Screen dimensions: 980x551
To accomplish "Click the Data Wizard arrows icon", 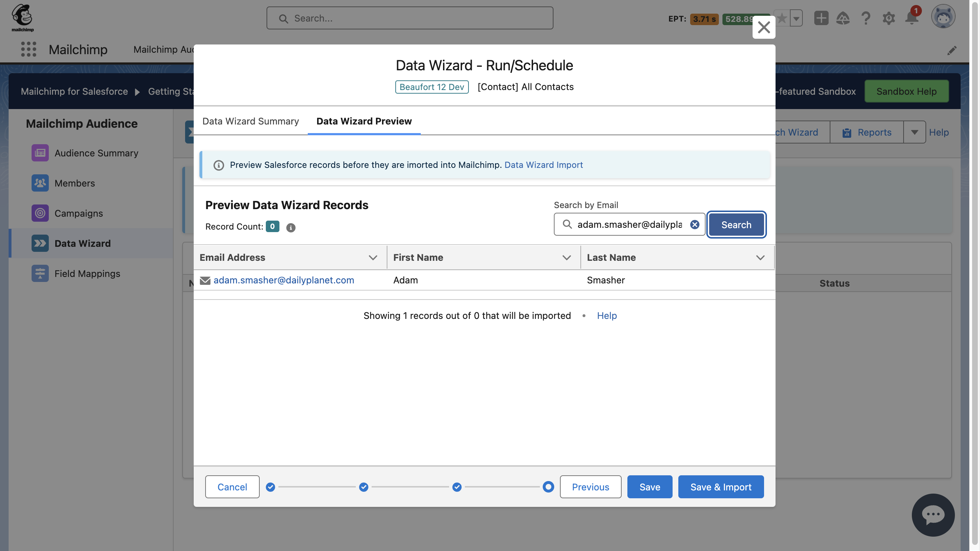I will pos(40,243).
